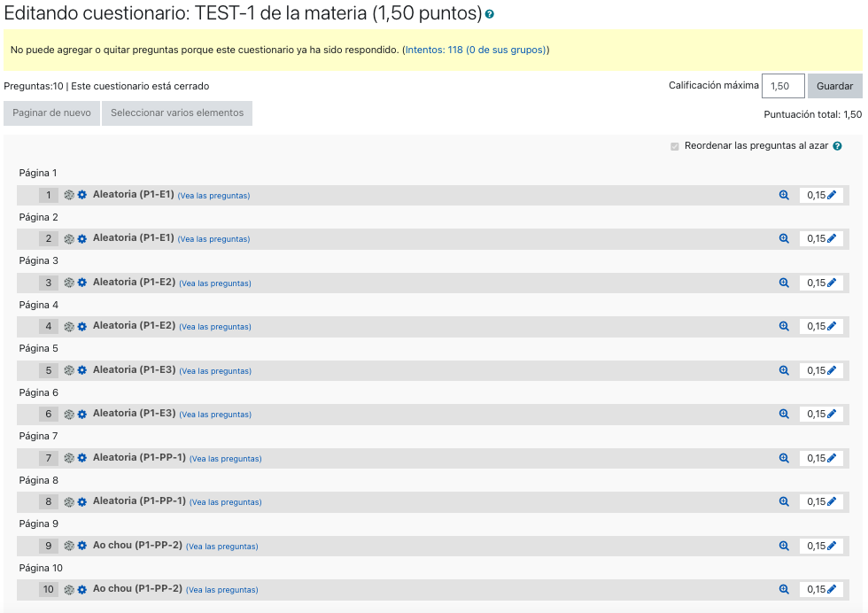Screen dimensions: 868x613
Task: Click Seleccionar varios elementos button
Action: click(x=177, y=113)
